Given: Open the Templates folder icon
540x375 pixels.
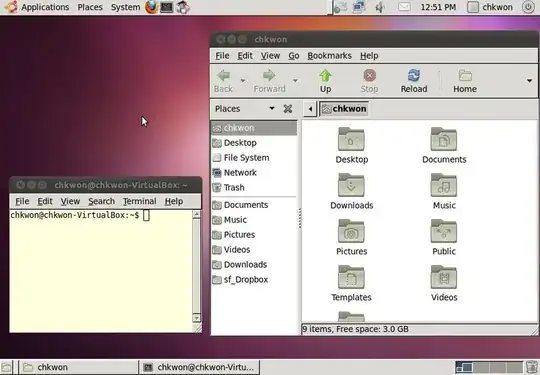Looking at the screenshot, I should (x=351, y=277).
